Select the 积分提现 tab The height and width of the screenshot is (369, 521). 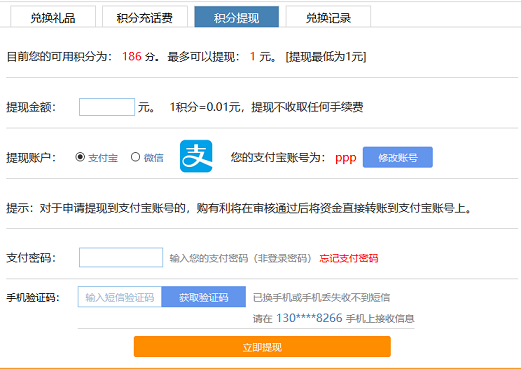coord(237,17)
